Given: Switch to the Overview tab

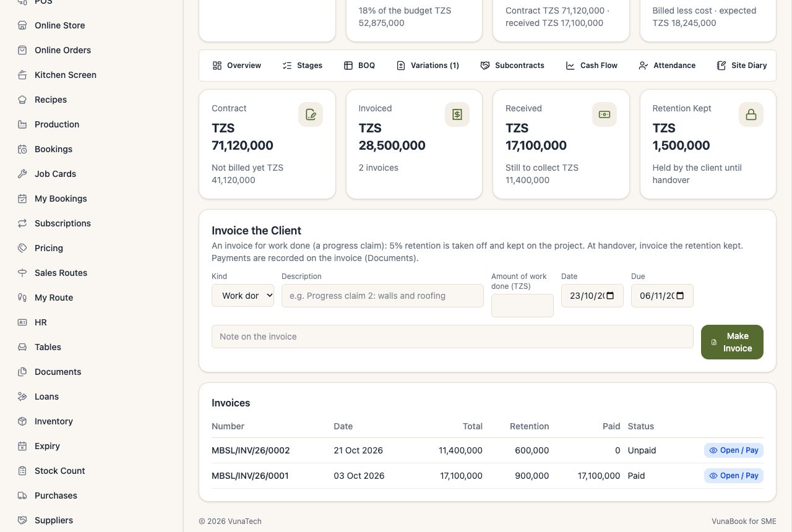Looking at the screenshot, I should click(236, 66).
